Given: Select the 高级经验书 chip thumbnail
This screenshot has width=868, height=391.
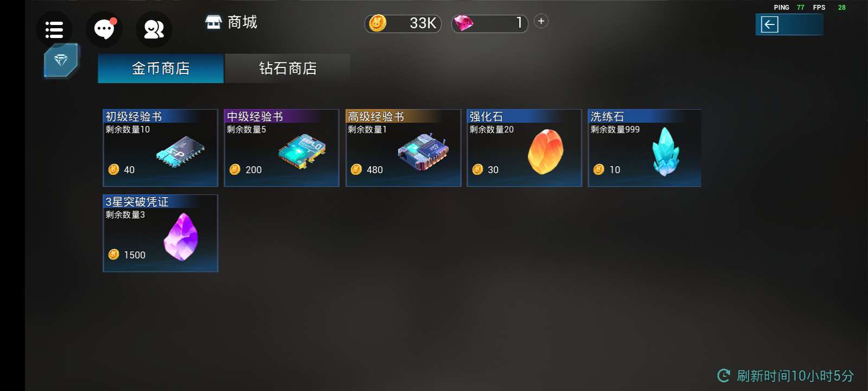Looking at the screenshot, I should (x=423, y=151).
